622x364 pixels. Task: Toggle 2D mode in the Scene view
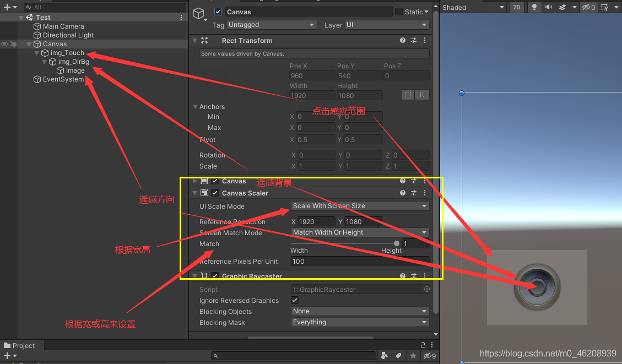pyautogui.click(x=516, y=7)
